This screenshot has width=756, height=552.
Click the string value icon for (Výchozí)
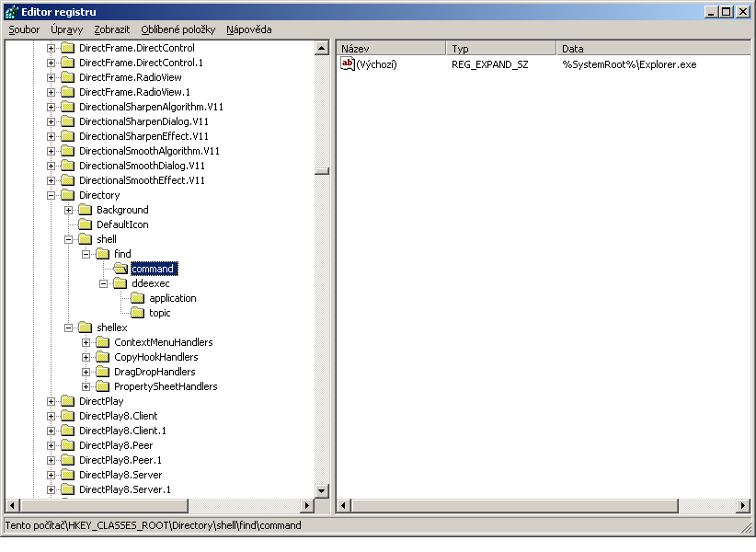(347, 63)
